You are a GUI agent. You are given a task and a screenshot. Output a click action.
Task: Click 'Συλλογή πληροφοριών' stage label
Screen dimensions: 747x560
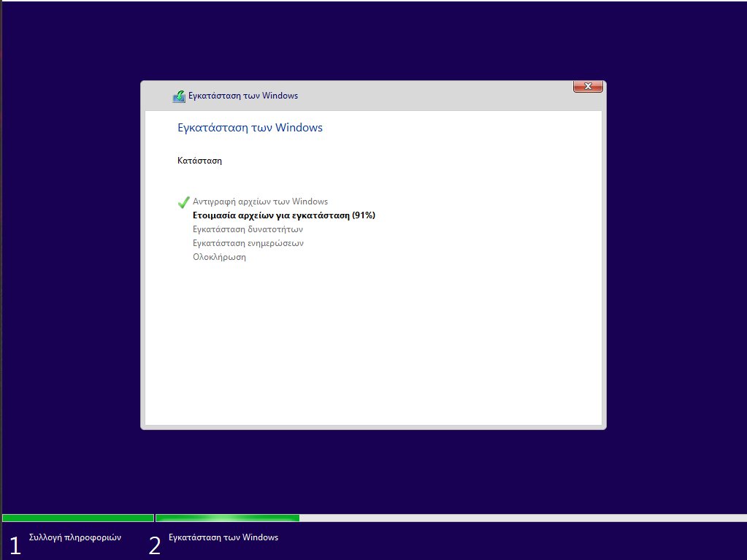point(75,537)
